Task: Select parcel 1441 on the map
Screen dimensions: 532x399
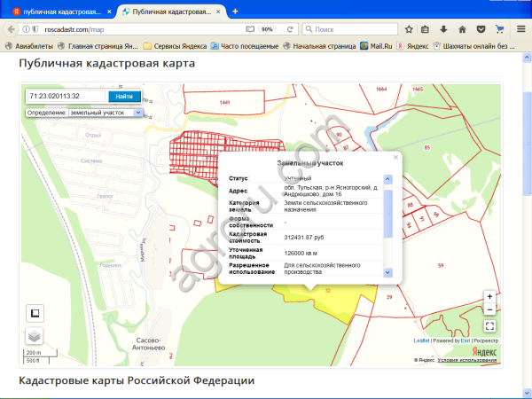Action: pyautogui.click(x=224, y=102)
